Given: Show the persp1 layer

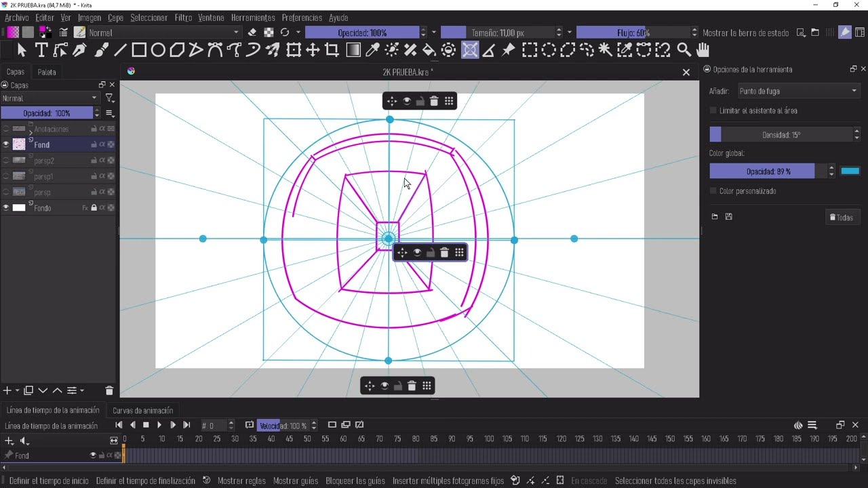Looking at the screenshot, I should click(x=6, y=176).
